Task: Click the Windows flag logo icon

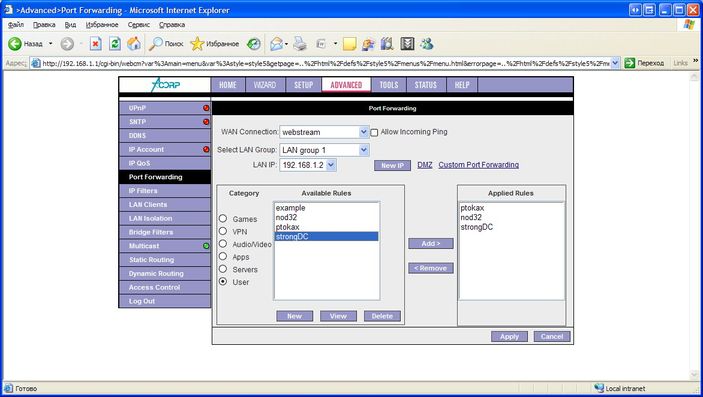Action: [689, 25]
